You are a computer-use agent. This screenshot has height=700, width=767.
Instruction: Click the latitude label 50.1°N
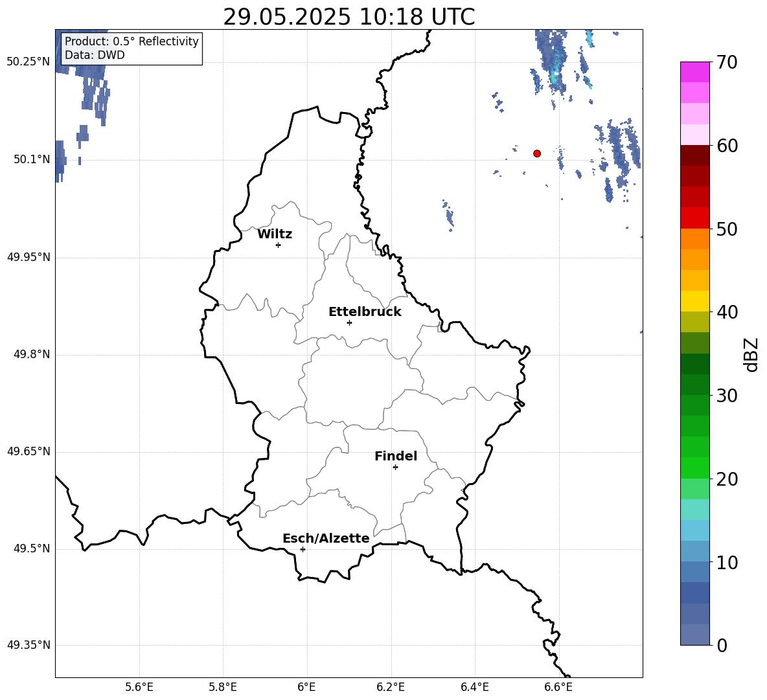(32, 159)
